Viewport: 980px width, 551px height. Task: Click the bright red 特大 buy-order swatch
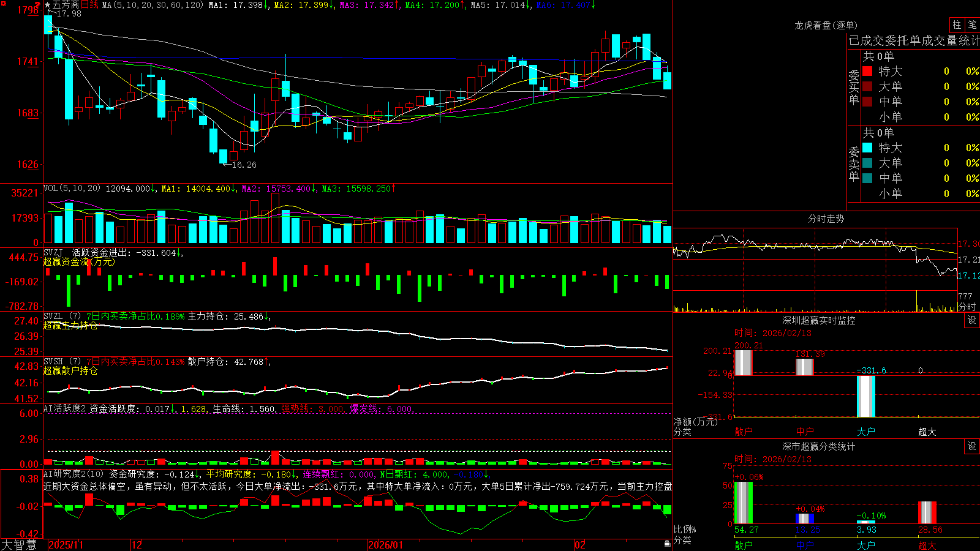867,71
